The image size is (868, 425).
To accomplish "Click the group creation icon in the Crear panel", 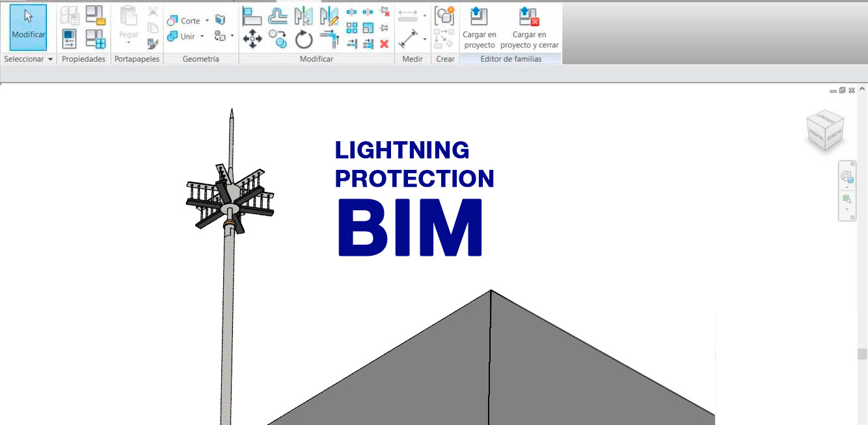I will tap(445, 16).
